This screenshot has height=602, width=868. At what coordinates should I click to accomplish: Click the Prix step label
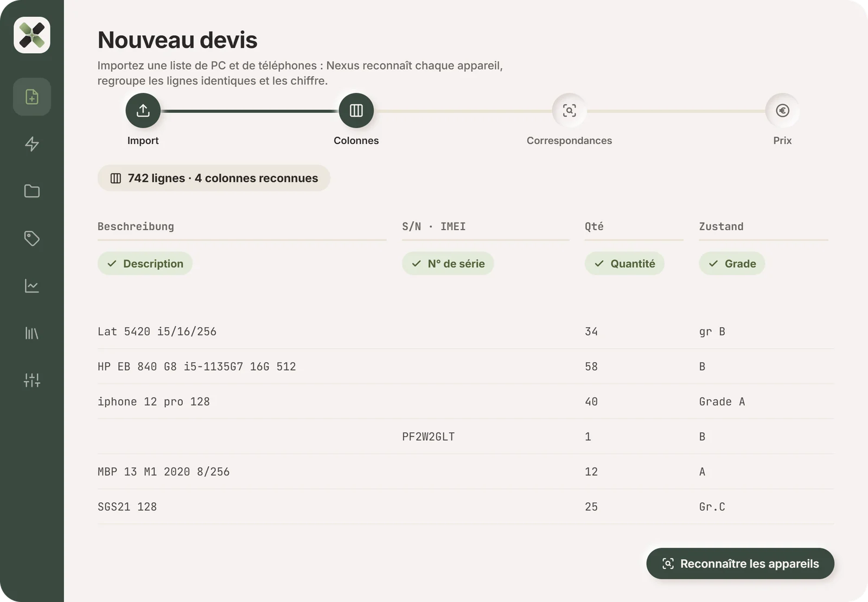pos(782,141)
